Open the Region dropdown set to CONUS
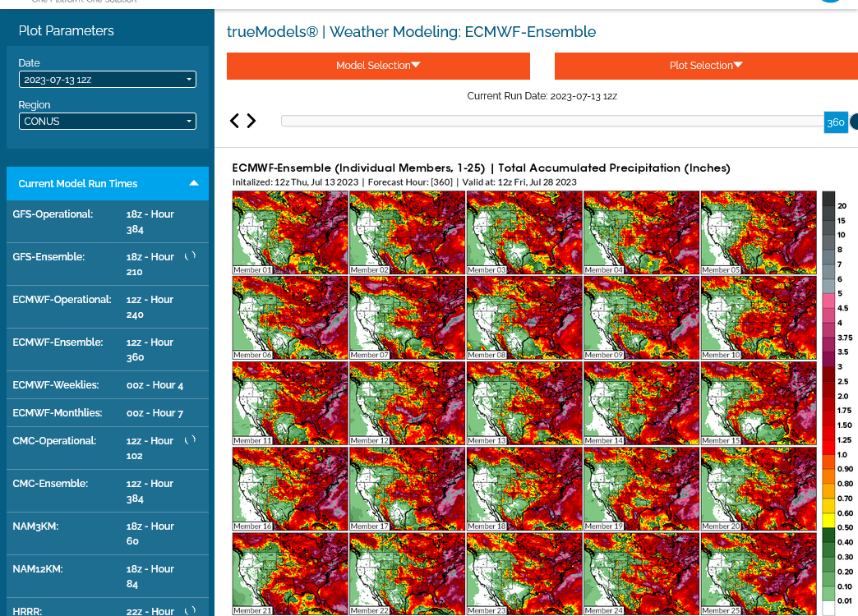The height and width of the screenshot is (616, 858). point(107,121)
